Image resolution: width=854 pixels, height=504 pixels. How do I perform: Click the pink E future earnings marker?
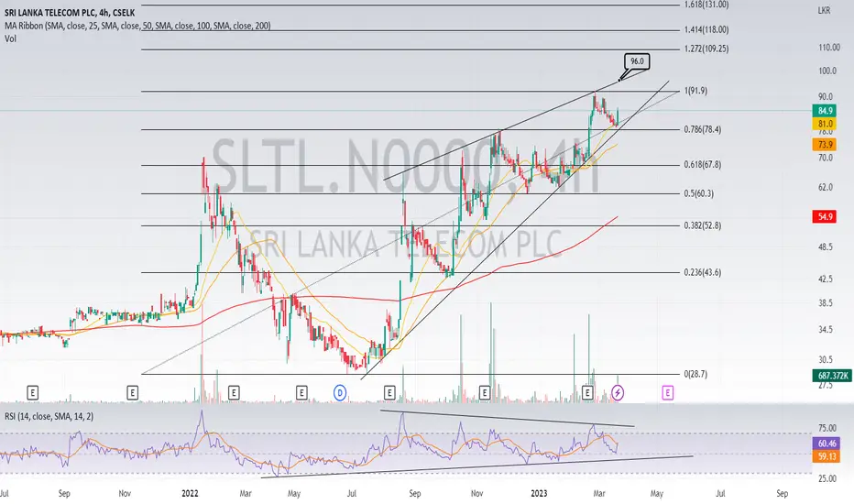pyautogui.click(x=667, y=392)
